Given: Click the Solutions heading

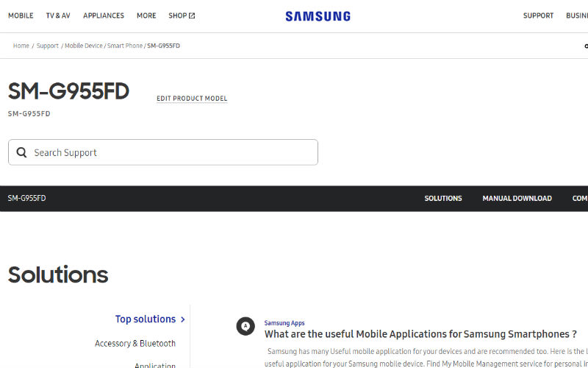Looking at the screenshot, I should point(58,275).
